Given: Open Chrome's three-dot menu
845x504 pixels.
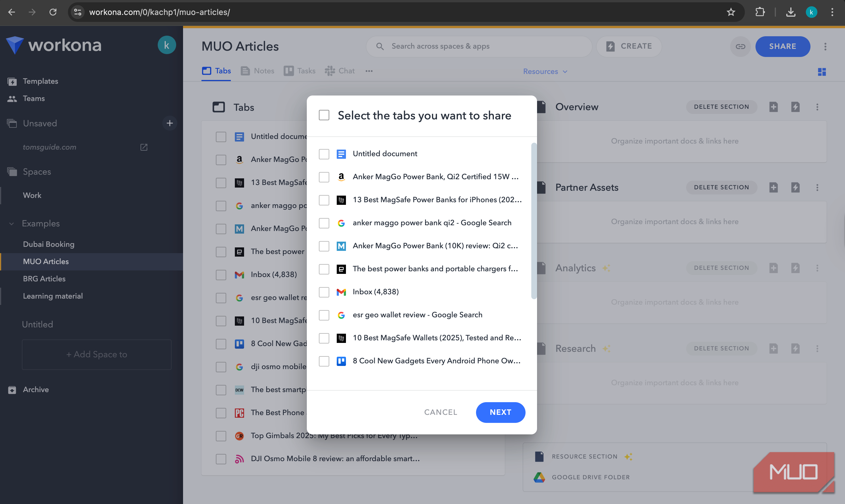Looking at the screenshot, I should coord(832,12).
